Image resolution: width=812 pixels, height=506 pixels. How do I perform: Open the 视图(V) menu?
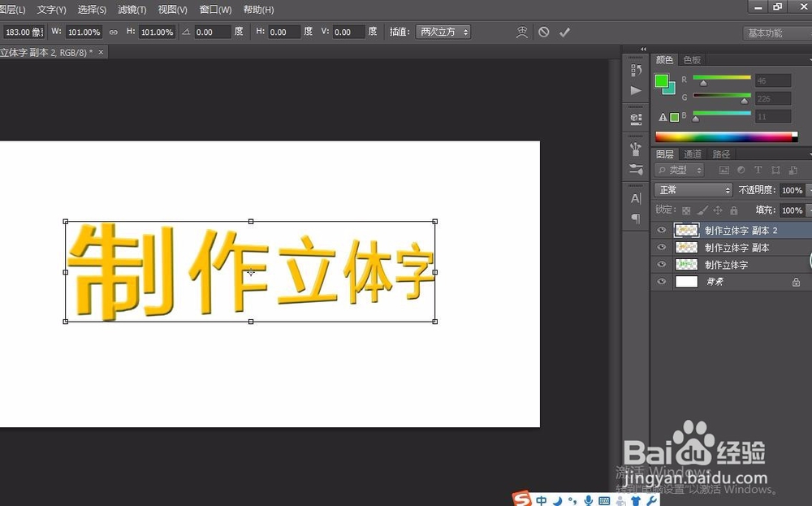tap(172, 9)
